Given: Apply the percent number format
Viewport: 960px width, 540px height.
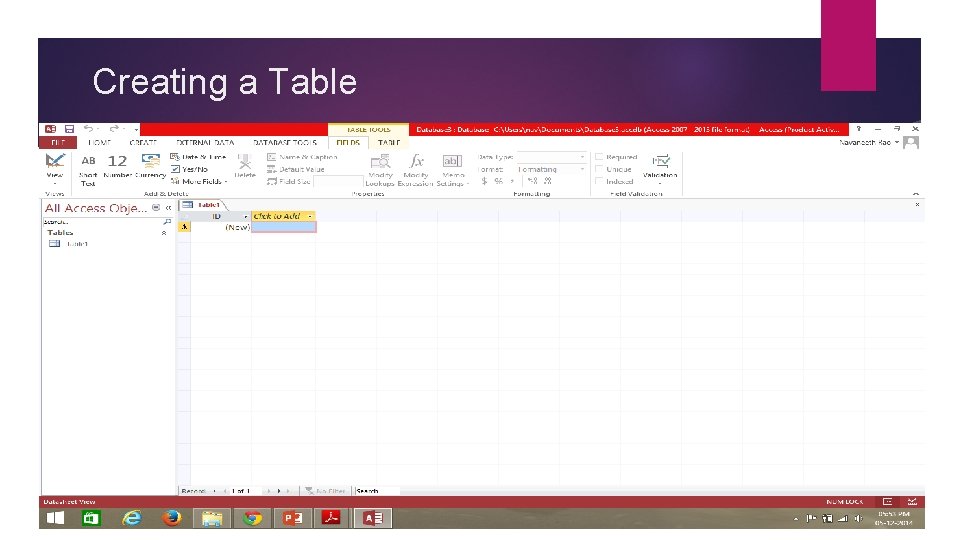Looking at the screenshot, I should 498,181.
